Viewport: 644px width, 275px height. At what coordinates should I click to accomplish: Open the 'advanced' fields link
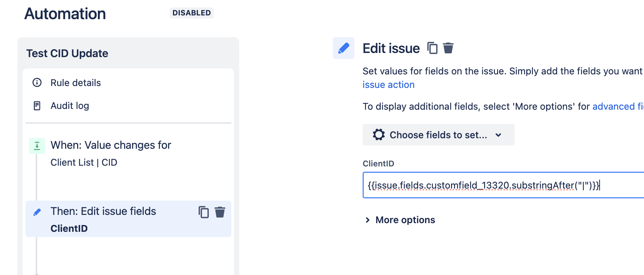click(613, 107)
